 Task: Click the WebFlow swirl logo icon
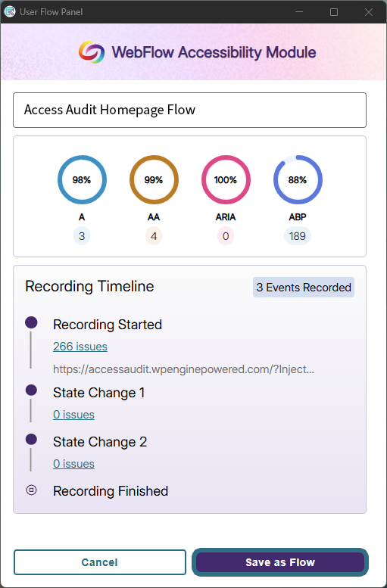[92, 52]
